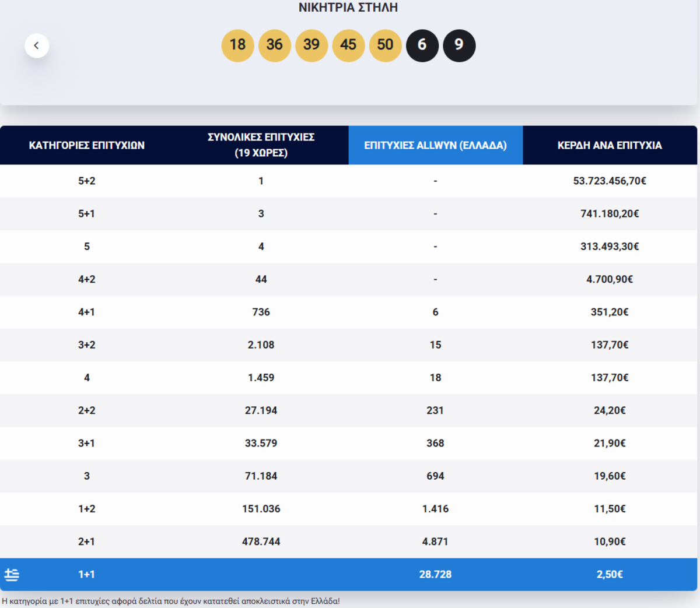Click the yellow ball numbered 50

[385, 45]
